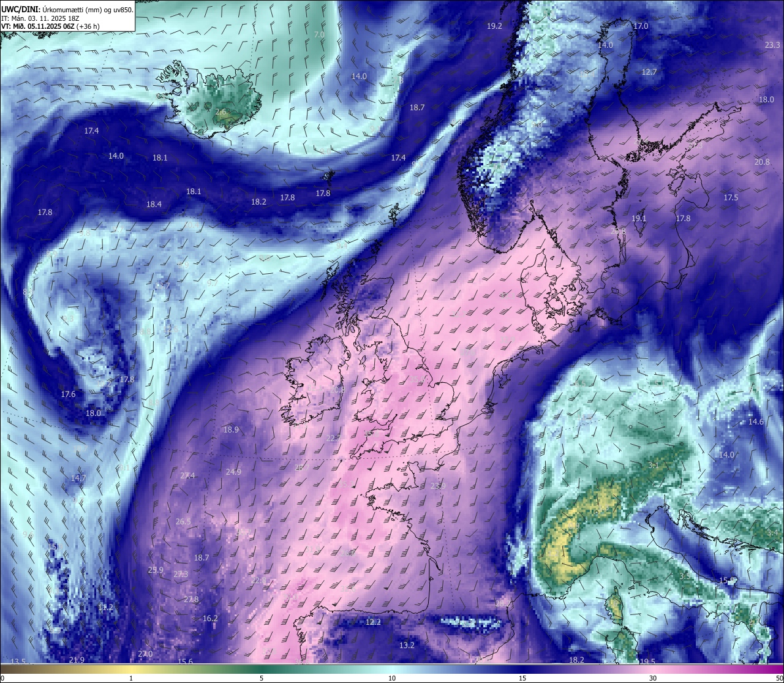Click the valid time line "VT: Mið. 05.11.2025 06Z (+36 h)"

click(x=51, y=26)
